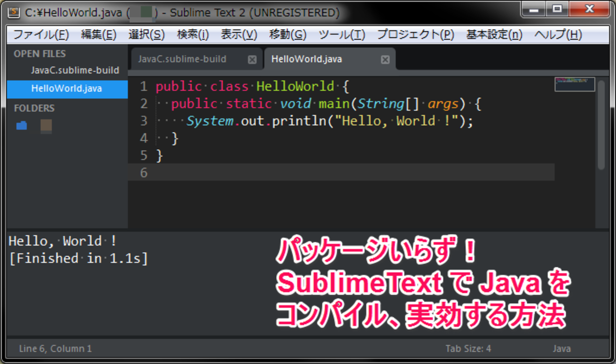Close the HelloWorld.java tab

(x=385, y=60)
